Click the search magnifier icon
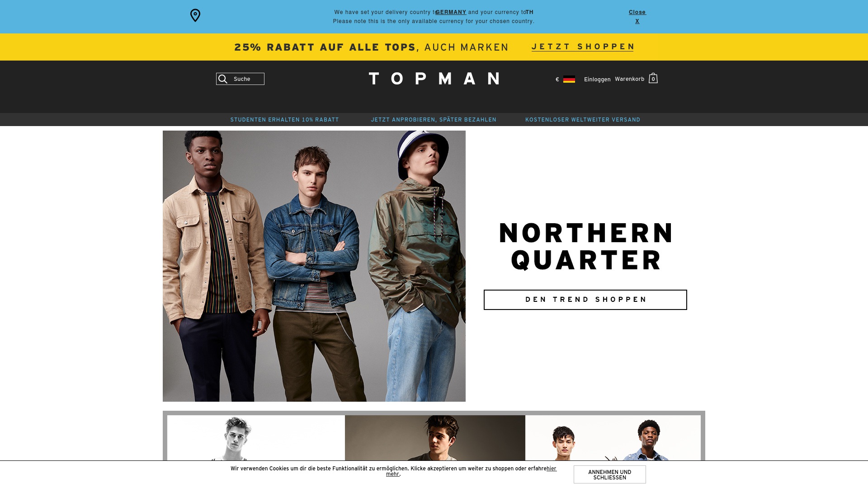The image size is (868, 488). (x=222, y=79)
